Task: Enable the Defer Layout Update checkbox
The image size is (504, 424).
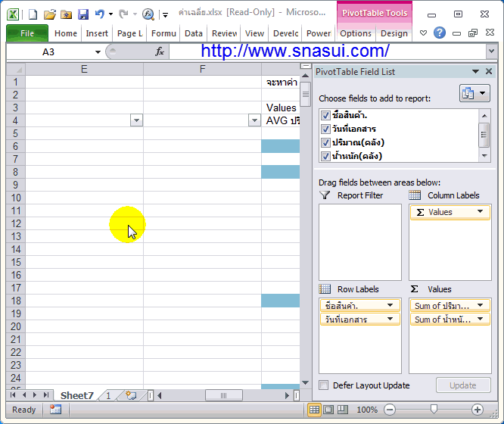Action: [324, 385]
